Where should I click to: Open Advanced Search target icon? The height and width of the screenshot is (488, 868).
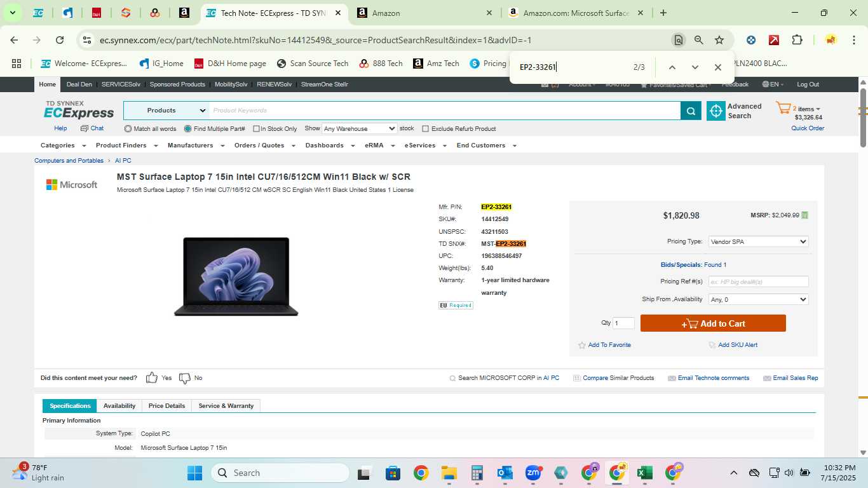tap(716, 111)
